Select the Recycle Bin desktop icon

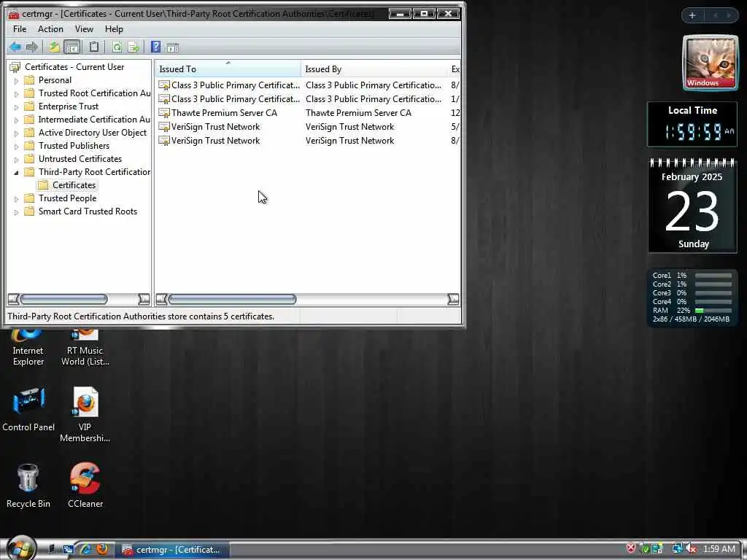(28, 486)
